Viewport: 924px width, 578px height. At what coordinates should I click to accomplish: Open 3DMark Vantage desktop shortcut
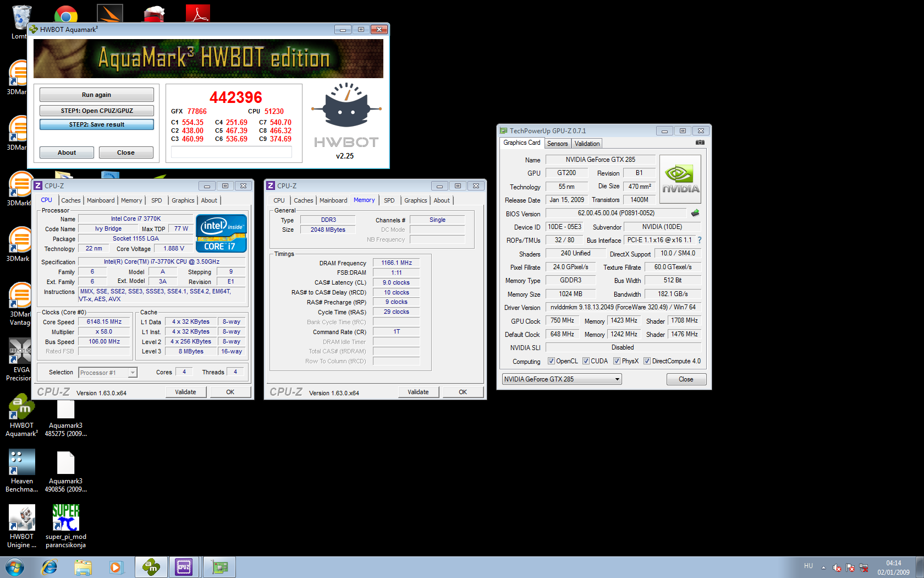(20, 304)
